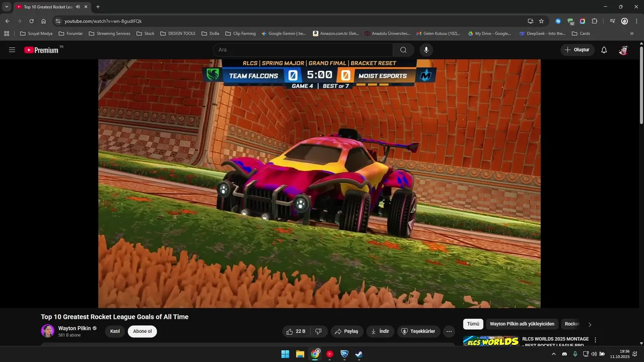Click the Abone ol subscribe button
The width and height of the screenshot is (644, 362).
[x=142, y=331]
